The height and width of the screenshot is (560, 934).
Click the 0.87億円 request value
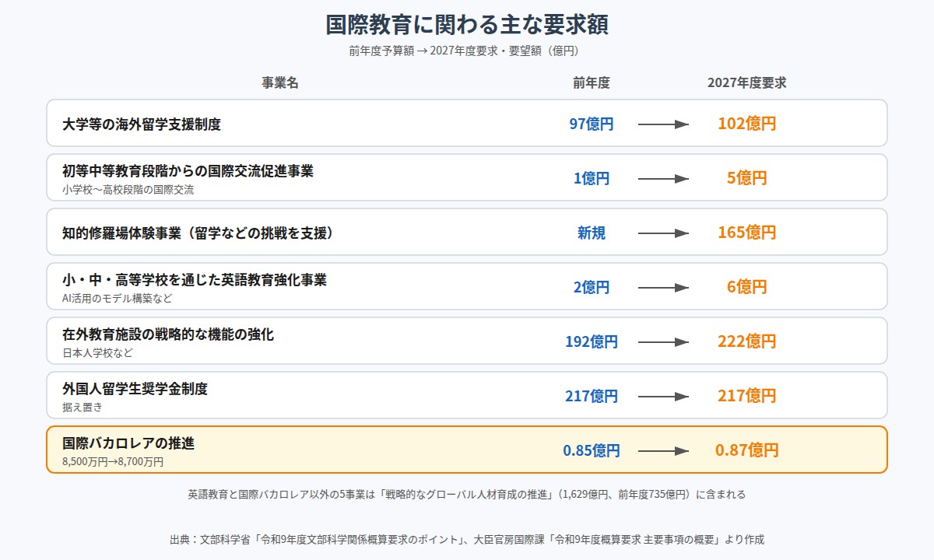747,450
